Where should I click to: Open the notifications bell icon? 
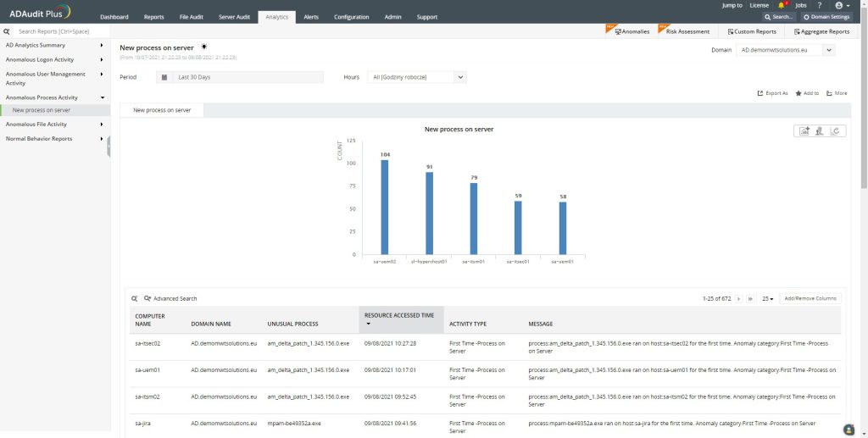coord(782,5)
